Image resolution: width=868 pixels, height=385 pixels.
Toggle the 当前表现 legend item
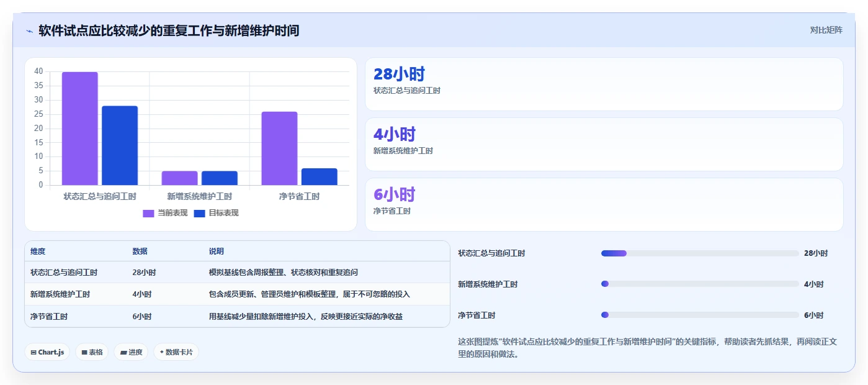pyautogui.click(x=165, y=213)
